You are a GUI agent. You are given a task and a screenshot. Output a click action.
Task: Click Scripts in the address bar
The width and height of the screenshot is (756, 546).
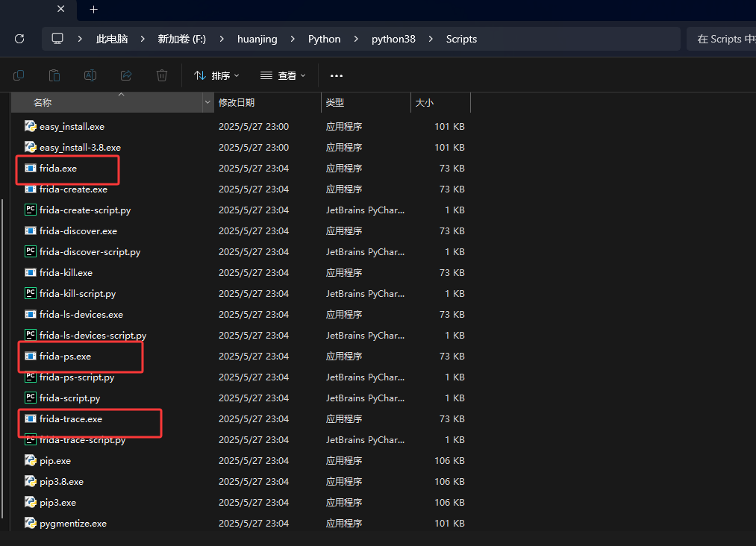[461, 39]
